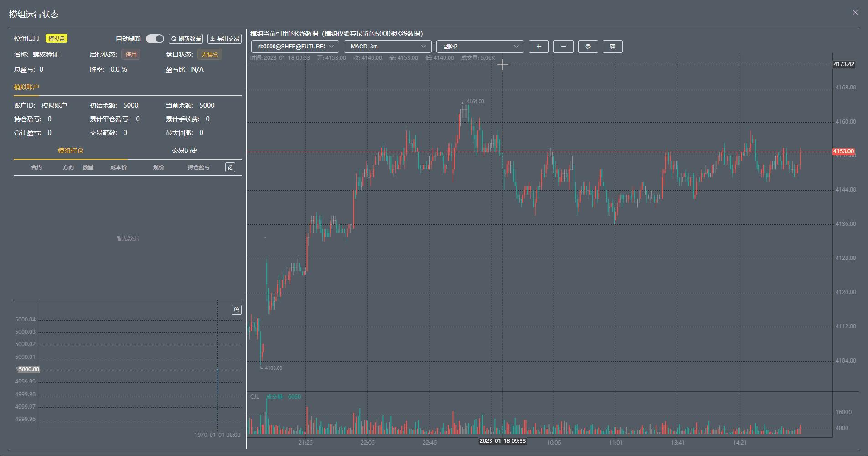
Task: Click the edit pencil icon in positions table
Action: tap(230, 167)
